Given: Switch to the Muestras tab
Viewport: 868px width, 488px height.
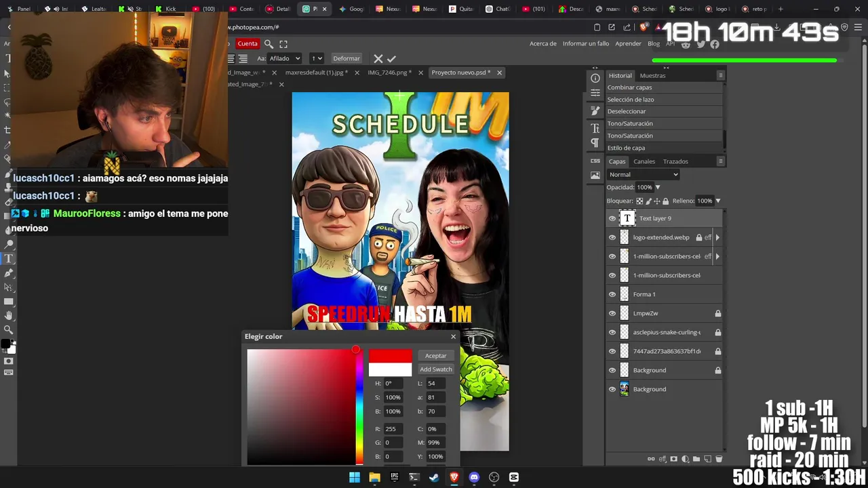Looking at the screenshot, I should pos(652,75).
